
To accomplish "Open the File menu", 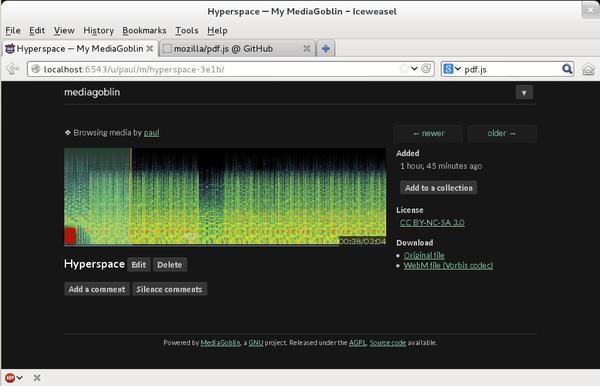I will click(x=13, y=31).
